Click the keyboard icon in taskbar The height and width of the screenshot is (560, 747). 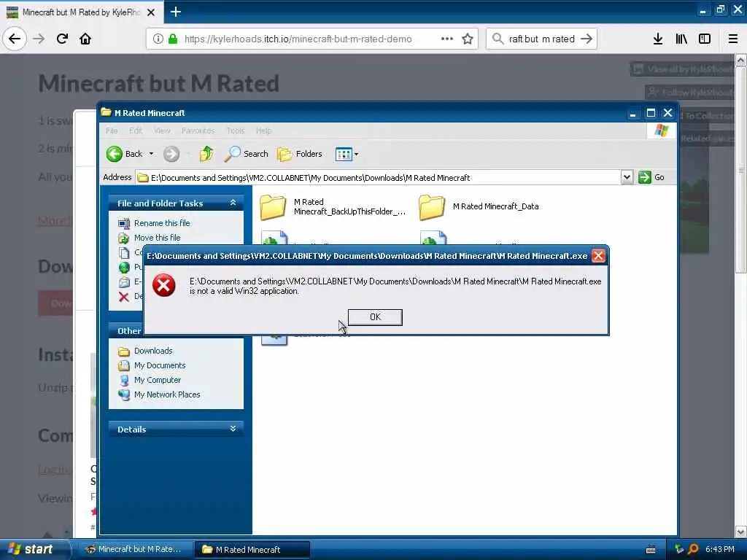pyautogui.click(x=651, y=550)
